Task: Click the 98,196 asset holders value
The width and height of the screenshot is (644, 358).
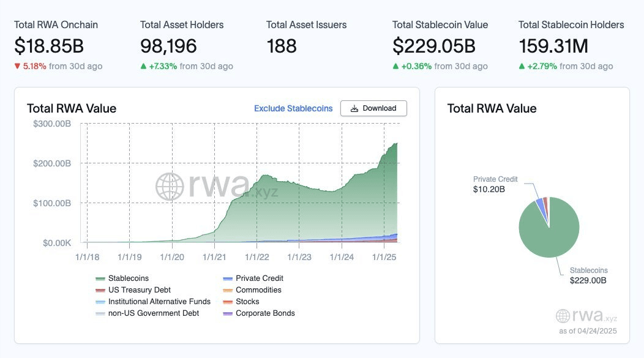Action: (168, 46)
